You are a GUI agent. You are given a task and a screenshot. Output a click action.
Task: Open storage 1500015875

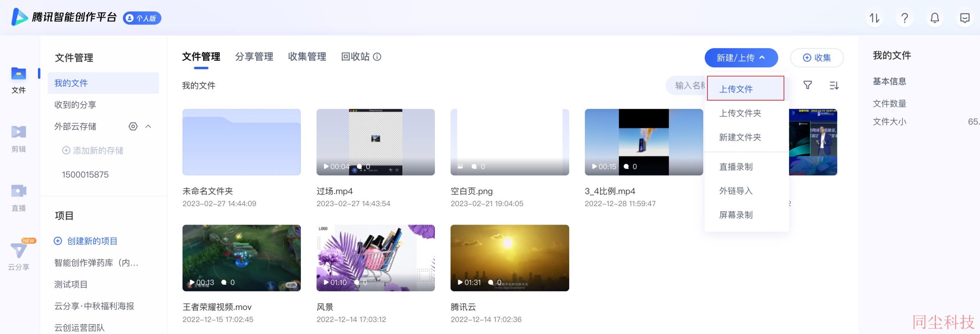[x=85, y=175]
